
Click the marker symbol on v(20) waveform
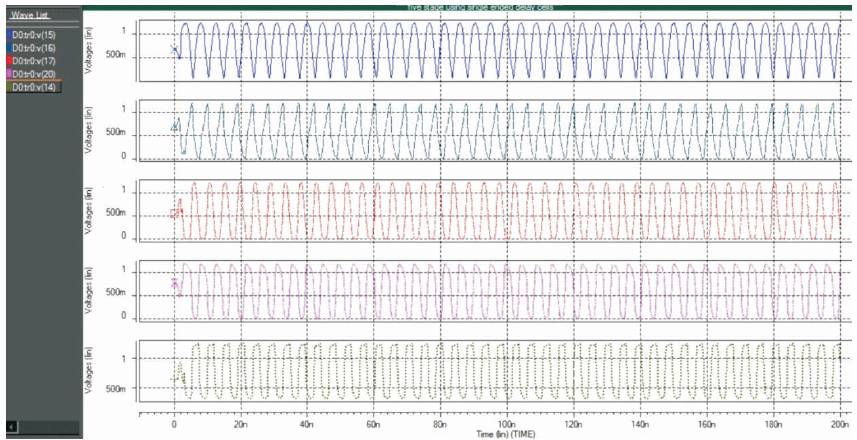click(x=175, y=283)
